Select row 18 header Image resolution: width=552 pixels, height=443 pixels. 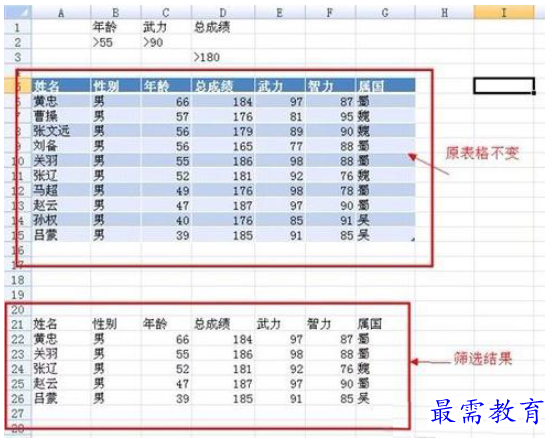coord(18,280)
